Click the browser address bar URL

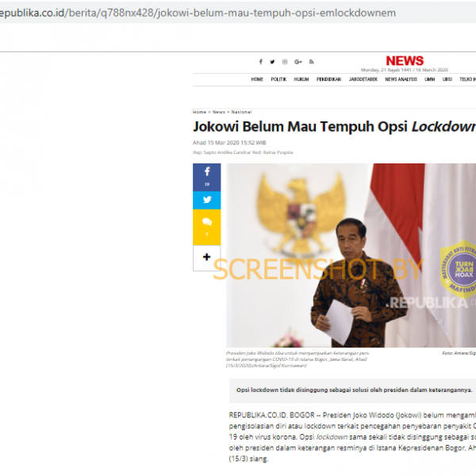coord(198,13)
